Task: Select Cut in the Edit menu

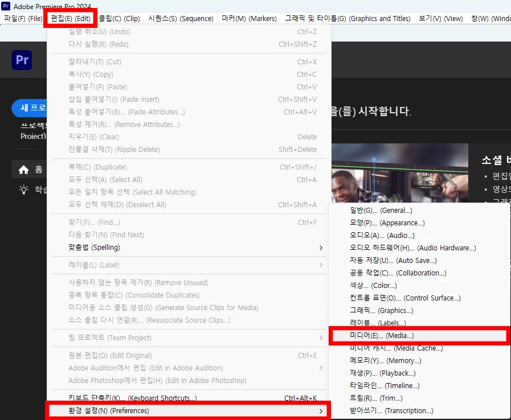Action: click(189, 62)
